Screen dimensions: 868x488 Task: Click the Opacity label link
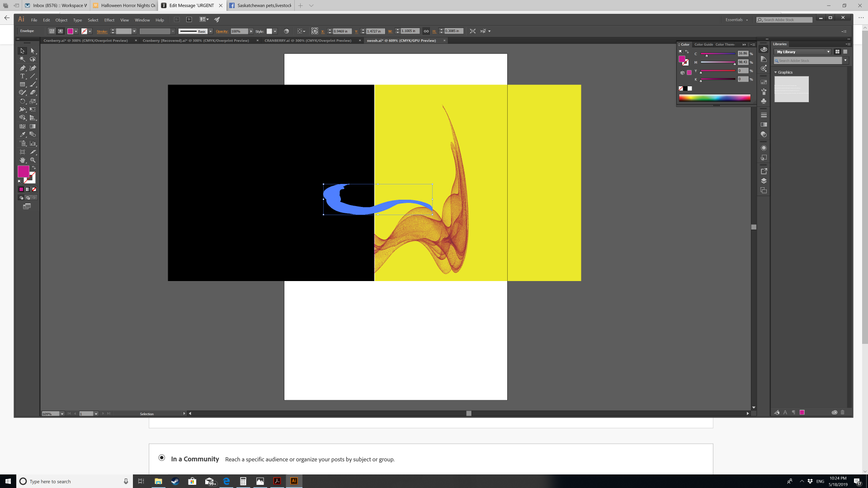[x=222, y=31]
